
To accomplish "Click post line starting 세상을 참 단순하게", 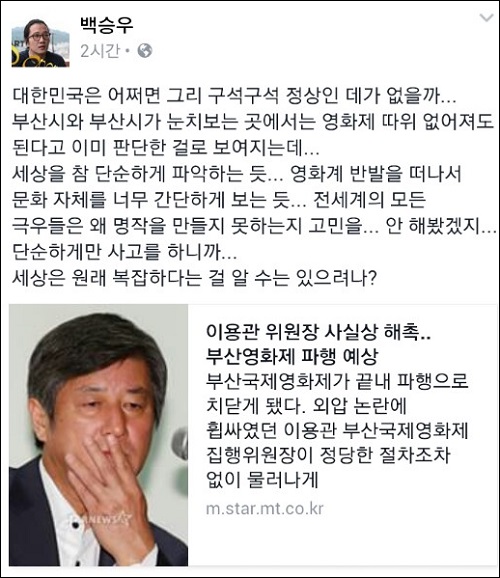I will point(237,174).
